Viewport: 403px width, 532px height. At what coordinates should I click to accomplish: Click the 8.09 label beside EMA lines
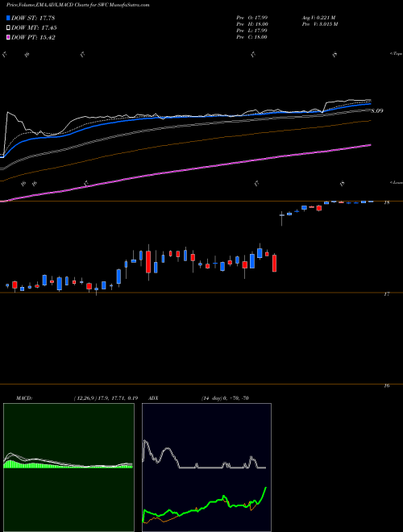[377, 110]
